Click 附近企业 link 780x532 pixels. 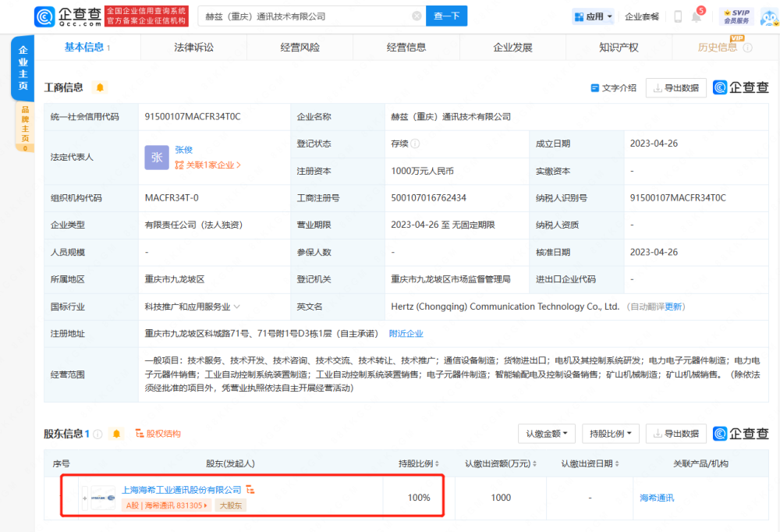click(x=406, y=333)
